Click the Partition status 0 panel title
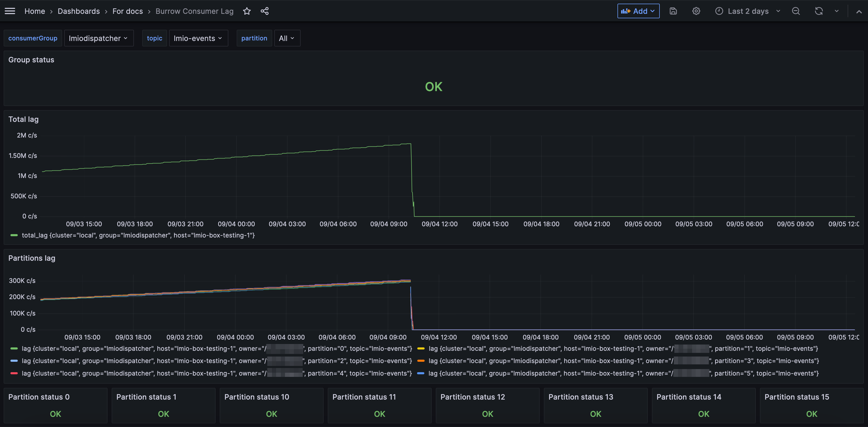868x427 pixels. point(39,397)
